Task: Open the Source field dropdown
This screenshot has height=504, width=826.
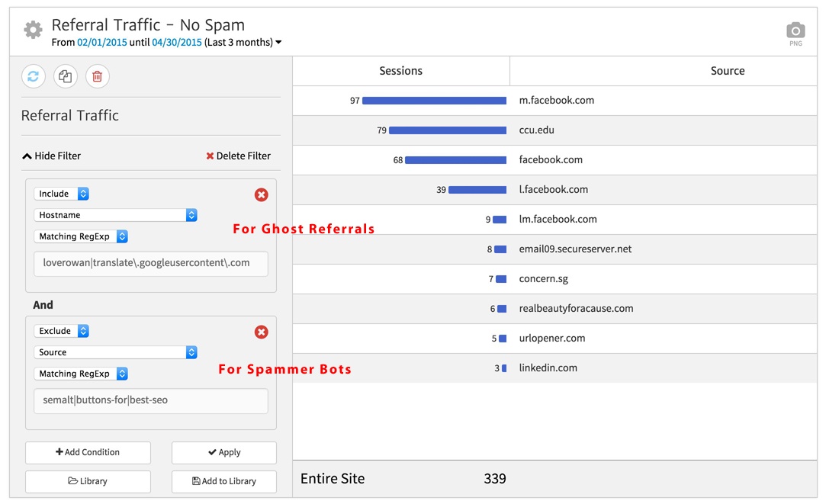Action: tap(116, 353)
